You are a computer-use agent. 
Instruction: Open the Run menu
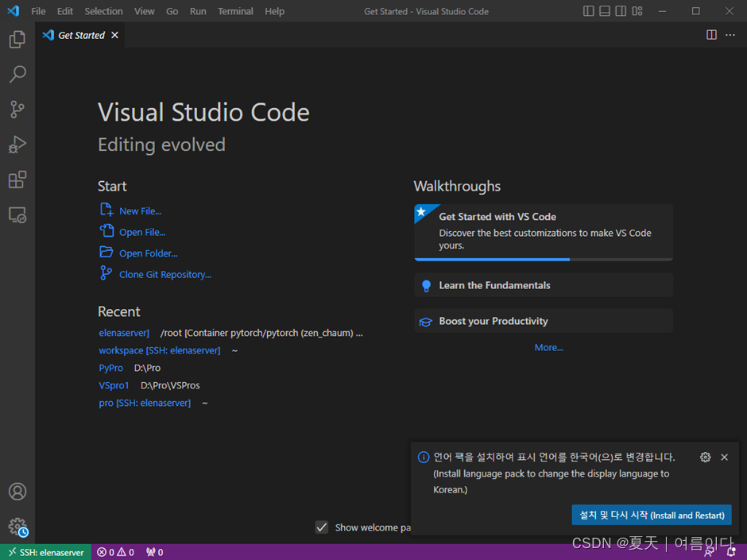[x=198, y=11]
